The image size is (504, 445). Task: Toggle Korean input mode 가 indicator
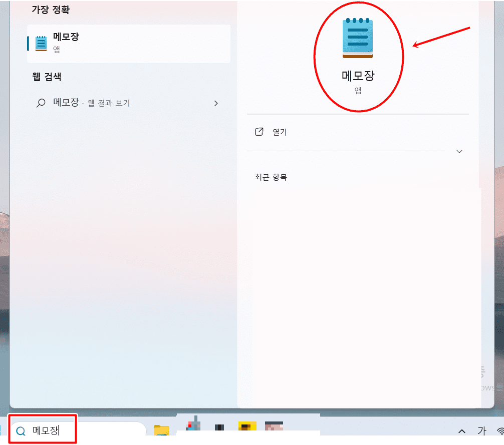(481, 430)
